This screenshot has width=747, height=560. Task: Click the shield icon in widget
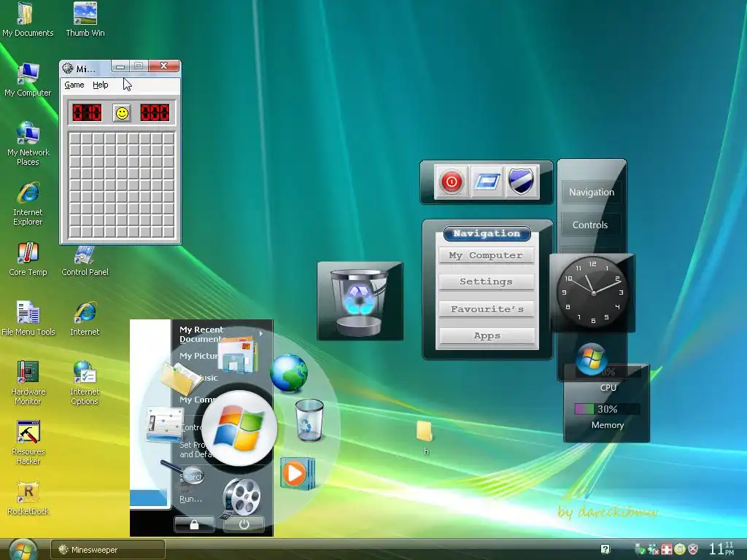(x=521, y=182)
